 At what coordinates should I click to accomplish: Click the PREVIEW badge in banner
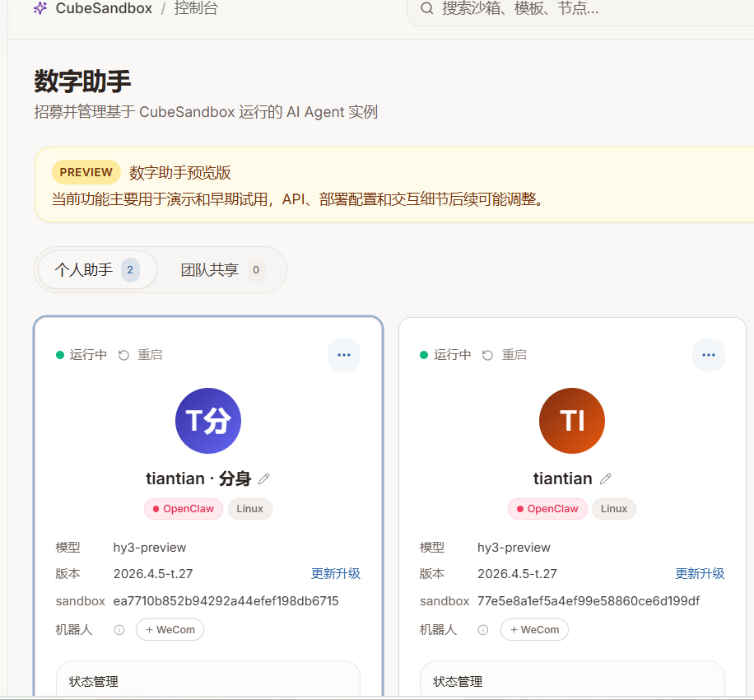pos(86,172)
